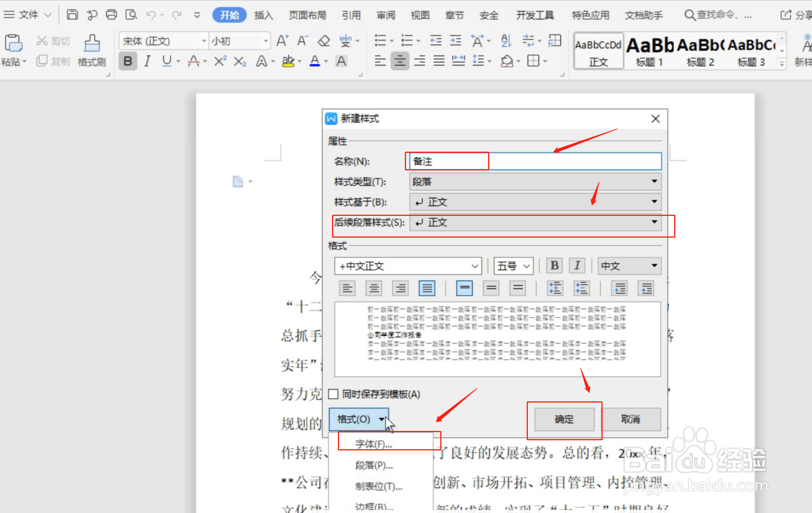812x513 pixels.
Task: Click the underline icon in the ribbon
Action: pyautogui.click(x=167, y=61)
